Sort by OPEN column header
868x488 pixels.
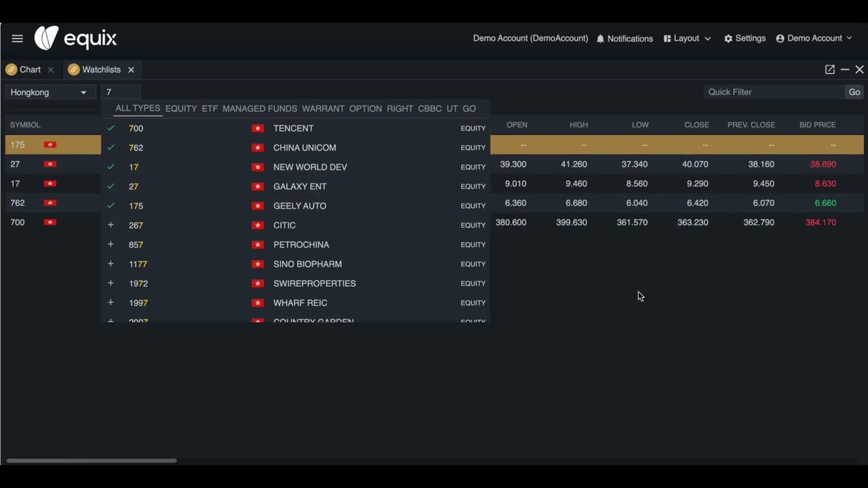pos(517,125)
